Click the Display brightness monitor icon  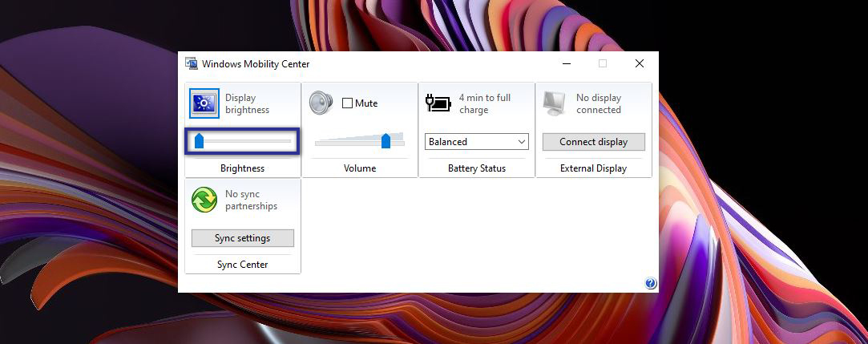204,103
